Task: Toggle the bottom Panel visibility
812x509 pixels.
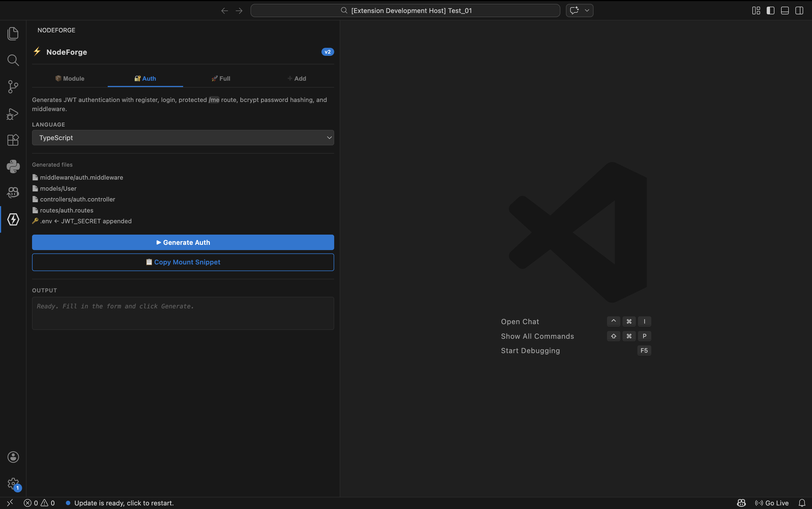Action: click(785, 11)
